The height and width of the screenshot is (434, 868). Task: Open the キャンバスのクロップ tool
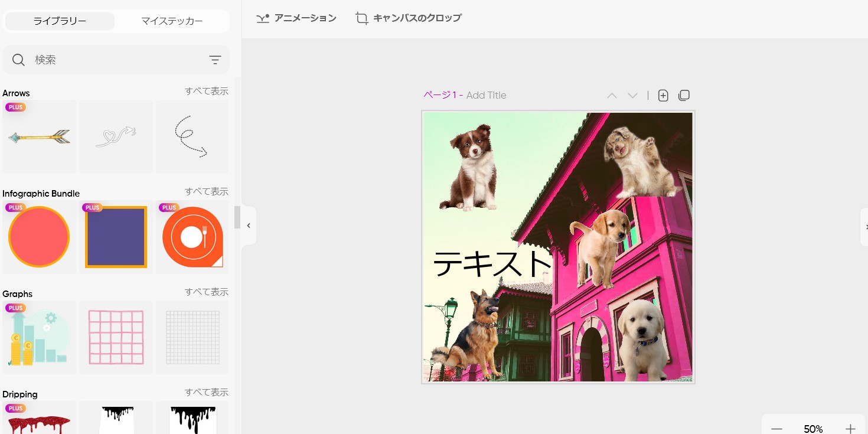point(409,18)
